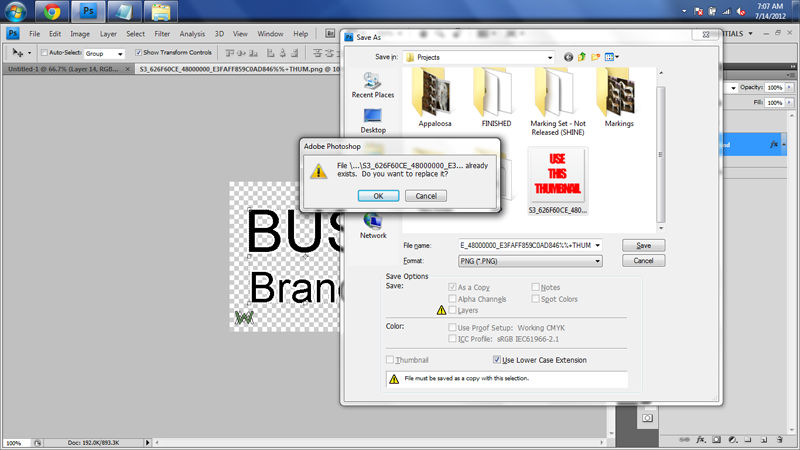The image size is (800, 450).
Task: Add a layer style via fx button
Action: 701,439
